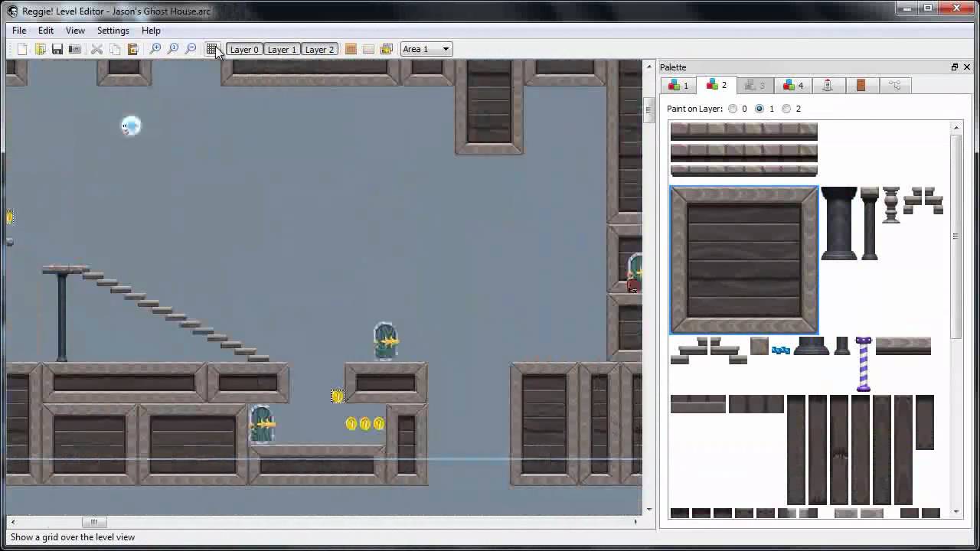The height and width of the screenshot is (551, 980).
Task: Select the thick dark pillar tile
Action: click(839, 223)
